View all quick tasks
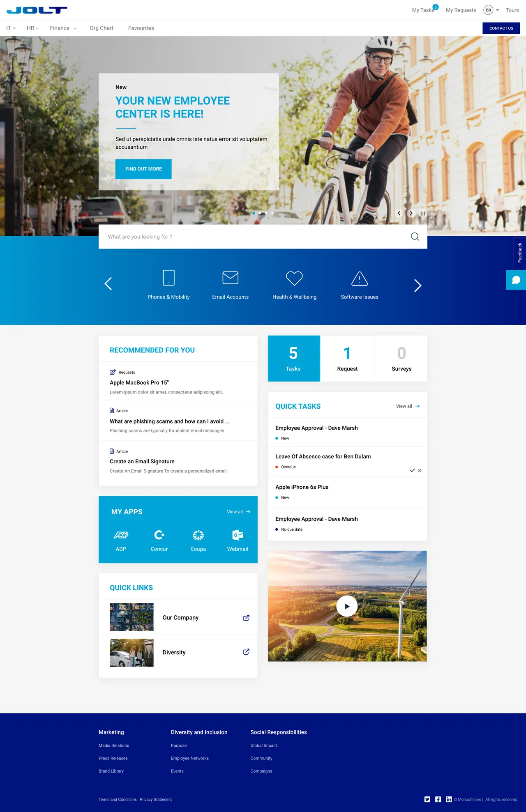The image size is (526, 812). coord(408,406)
